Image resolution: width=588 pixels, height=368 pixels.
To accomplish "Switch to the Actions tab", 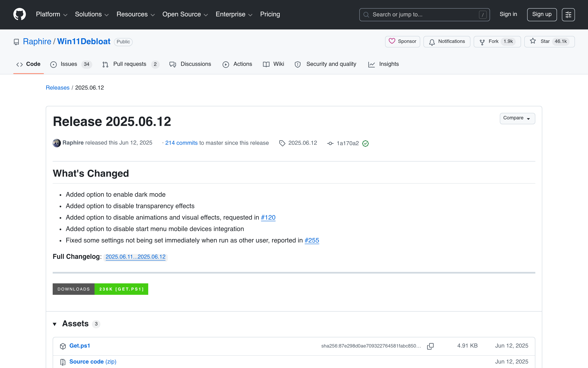I will pos(237,64).
